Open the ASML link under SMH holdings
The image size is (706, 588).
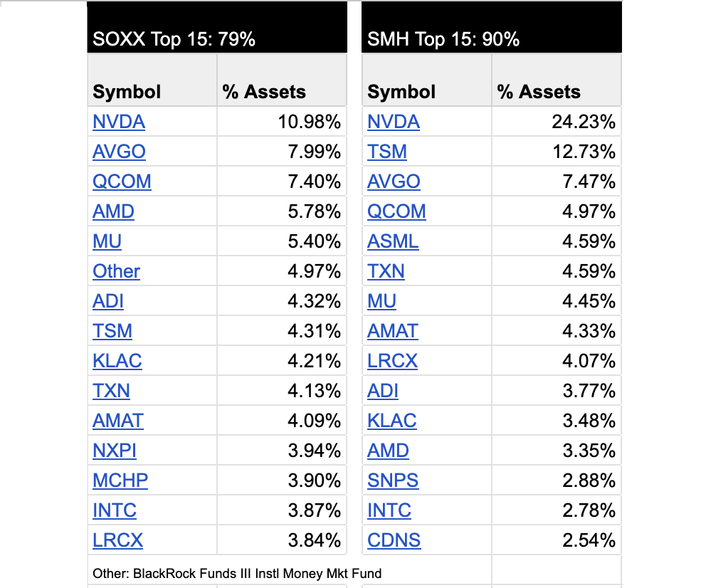pos(391,241)
